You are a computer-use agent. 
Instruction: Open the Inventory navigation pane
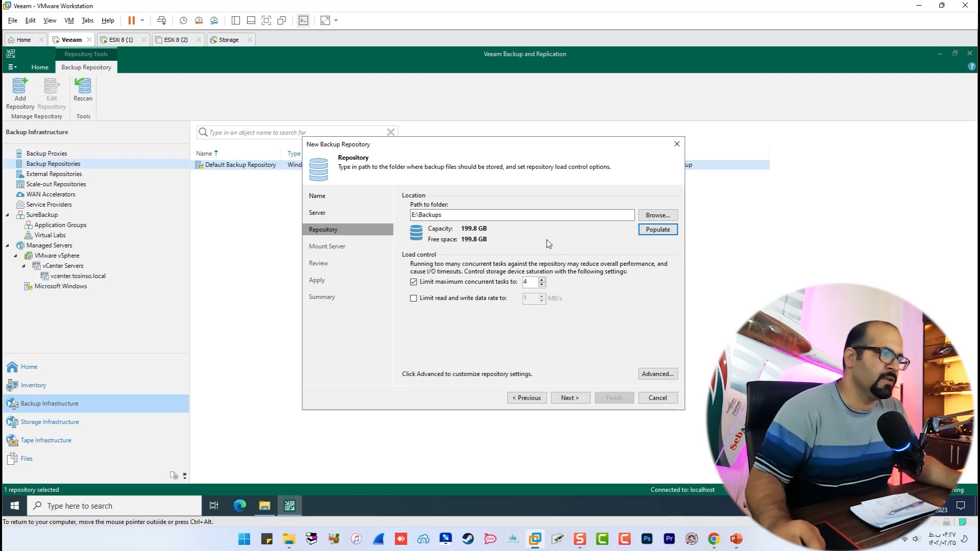pos(95,385)
